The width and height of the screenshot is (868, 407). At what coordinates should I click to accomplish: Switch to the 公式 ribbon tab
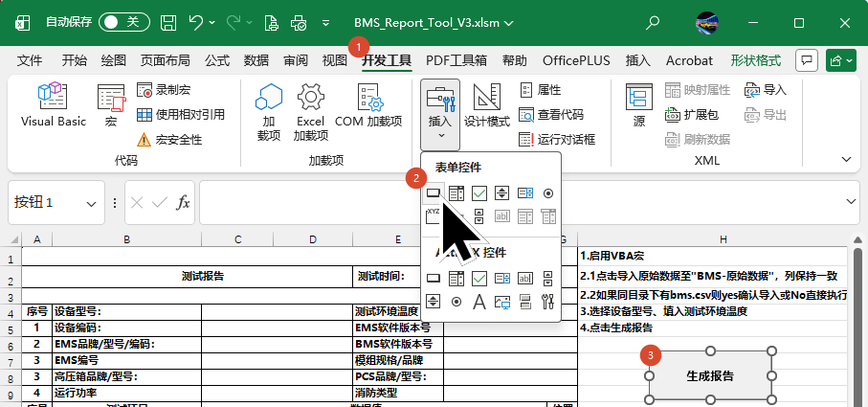tap(217, 60)
